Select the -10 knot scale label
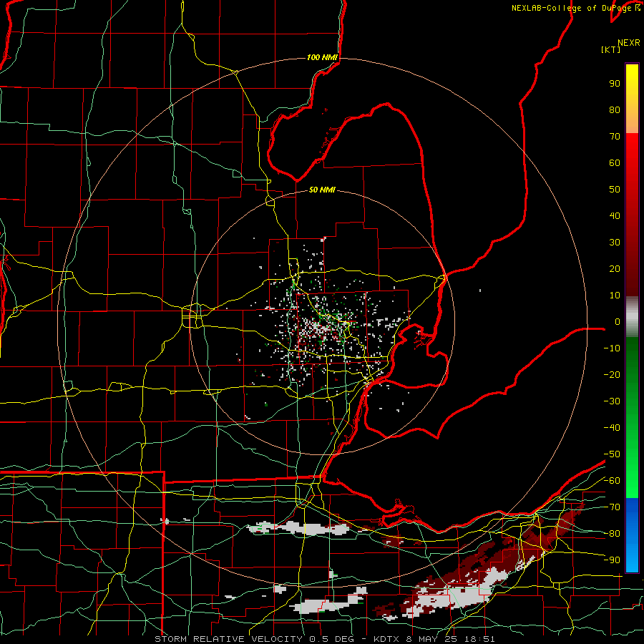 coord(612,348)
